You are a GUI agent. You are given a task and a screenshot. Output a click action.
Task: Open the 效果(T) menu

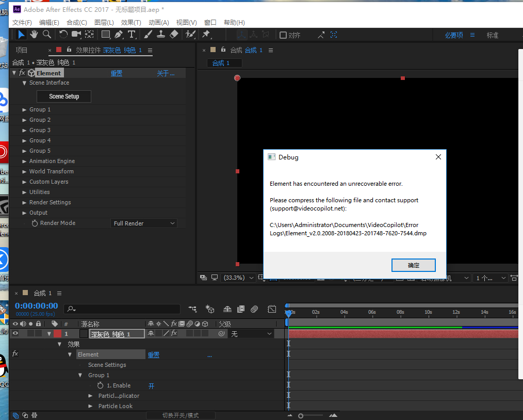131,23
